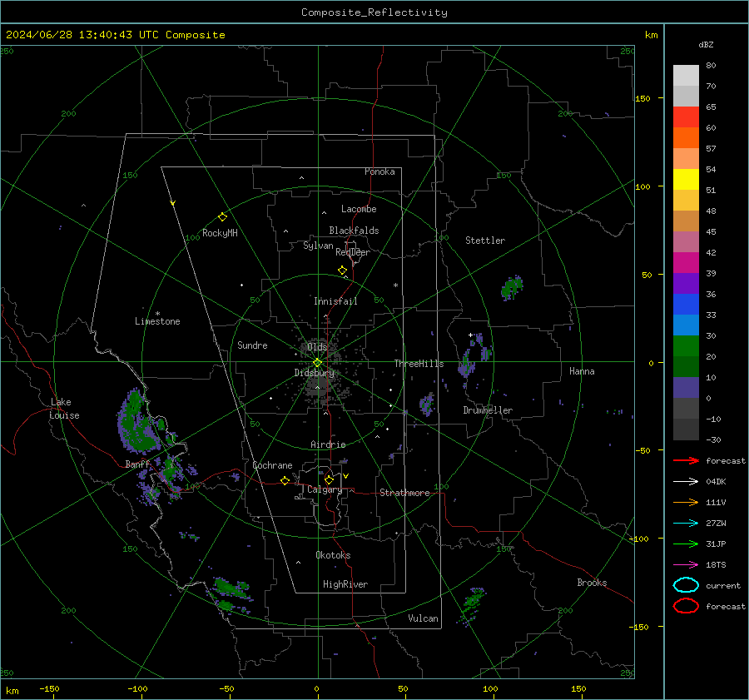Click the Airdrie label
Screen dimensions: 749x700
[x=328, y=444]
